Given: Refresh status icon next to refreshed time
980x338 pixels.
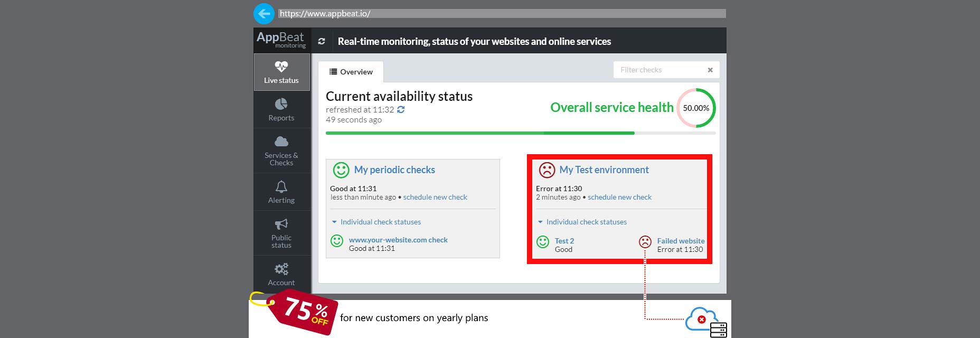Looking at the screenshot, I should click(401, 110).
